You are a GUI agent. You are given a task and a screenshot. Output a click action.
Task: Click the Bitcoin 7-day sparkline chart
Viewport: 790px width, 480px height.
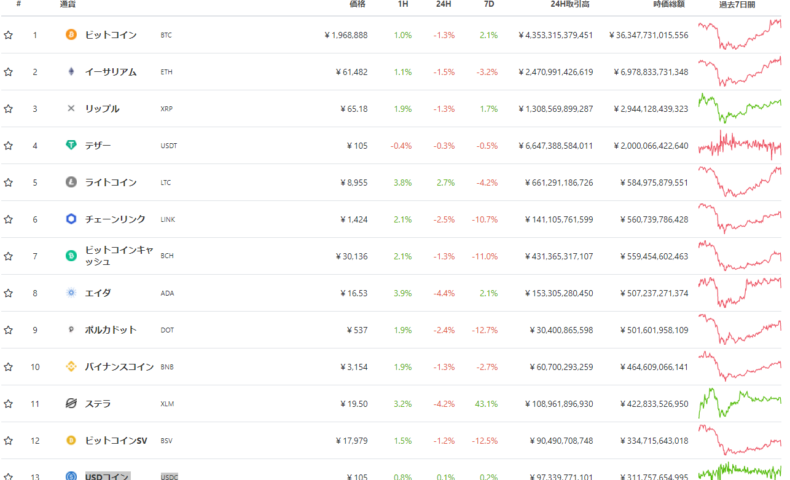740,34
